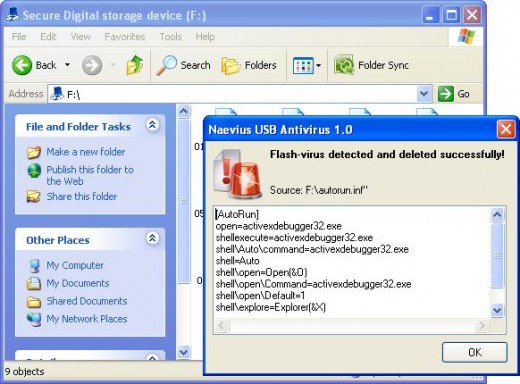The width and height of the screenshot is (520, 384).
Task: Click the Share this folder icon
Action: coord(34,196)
